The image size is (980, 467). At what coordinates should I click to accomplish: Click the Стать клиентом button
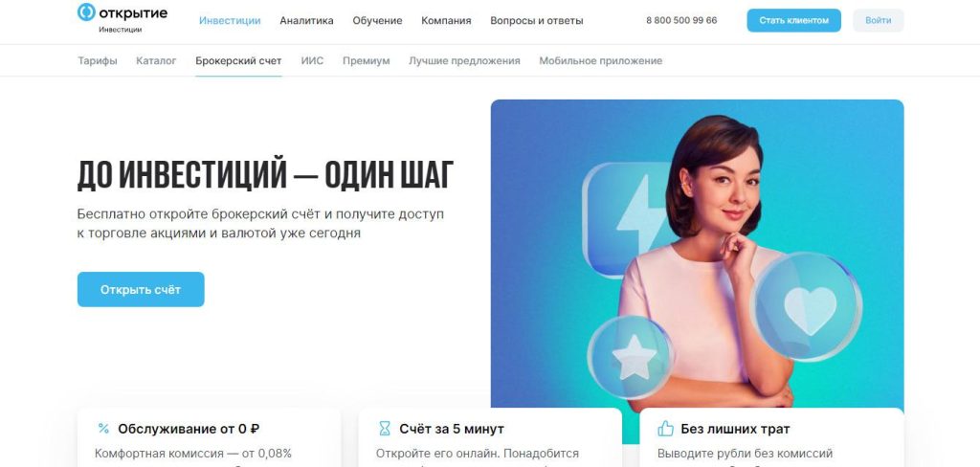(793, 21)
